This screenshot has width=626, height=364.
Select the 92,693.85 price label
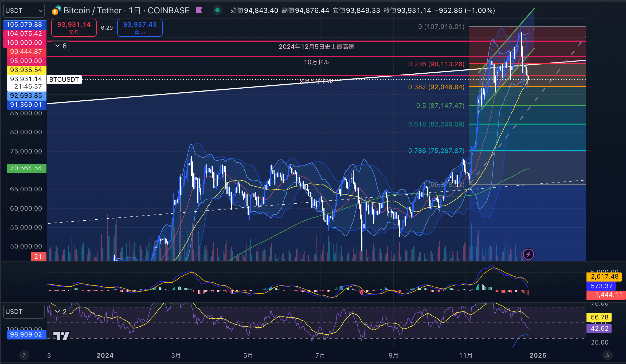click(26, 96)
